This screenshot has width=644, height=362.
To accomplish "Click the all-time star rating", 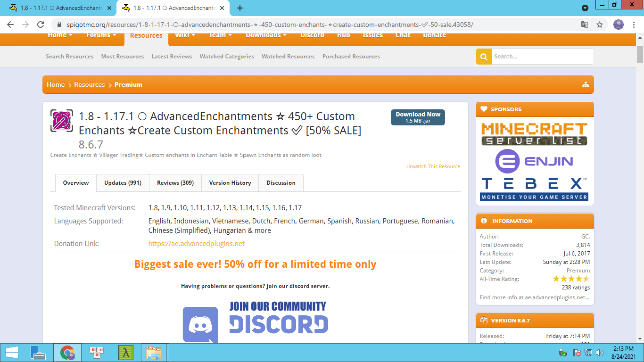I will click(571, 279).
